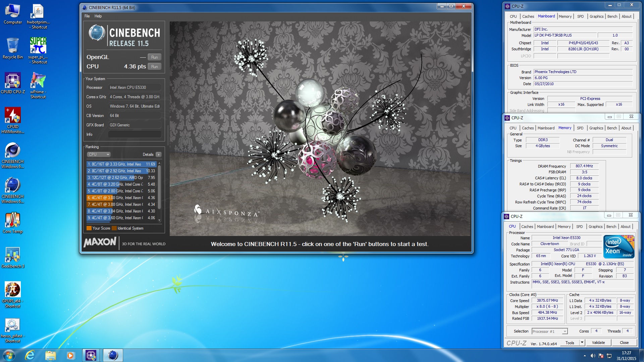644x362 pixels.
Task: Click the Action Center flag tray icon
Action: pyautogui.click(x=601, y=356)
